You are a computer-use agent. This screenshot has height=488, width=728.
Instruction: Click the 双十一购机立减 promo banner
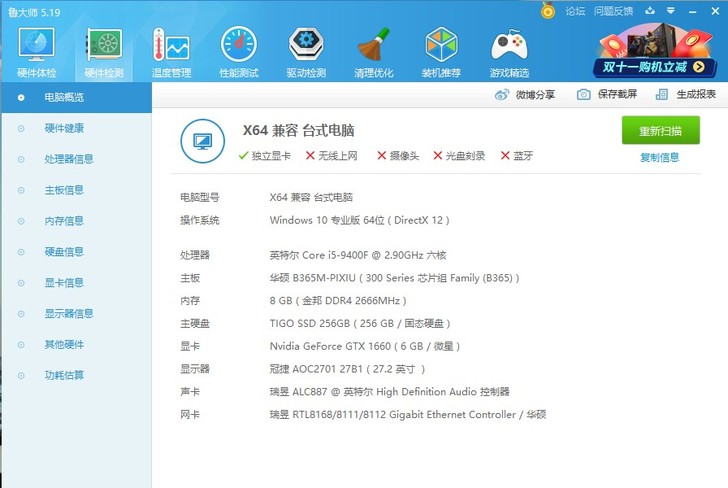(x=655, y=52)
